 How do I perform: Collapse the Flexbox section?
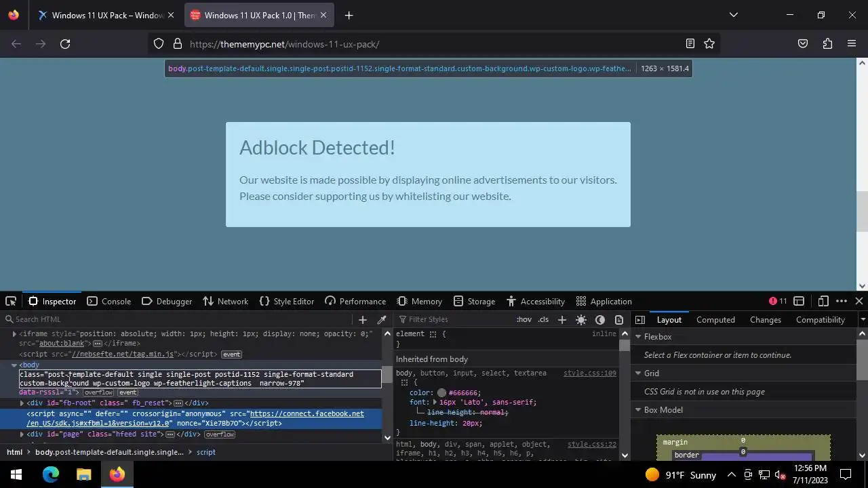click(637, 337)
